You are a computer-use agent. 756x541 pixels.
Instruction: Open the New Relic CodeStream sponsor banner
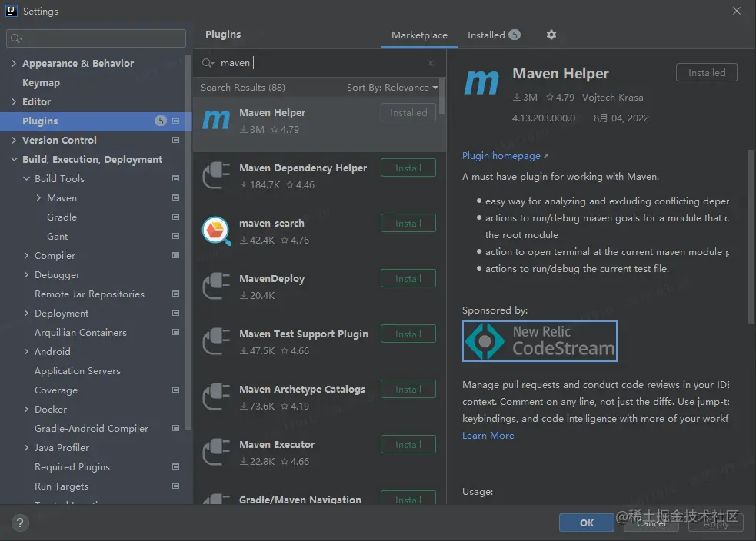coord(540,341)
